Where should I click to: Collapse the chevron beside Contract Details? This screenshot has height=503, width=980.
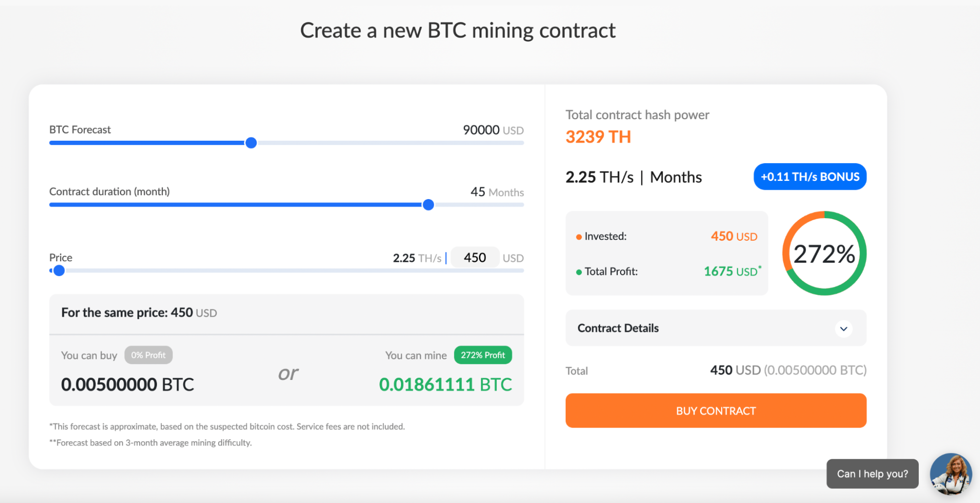pyautogui.click(x=844, y=328)
